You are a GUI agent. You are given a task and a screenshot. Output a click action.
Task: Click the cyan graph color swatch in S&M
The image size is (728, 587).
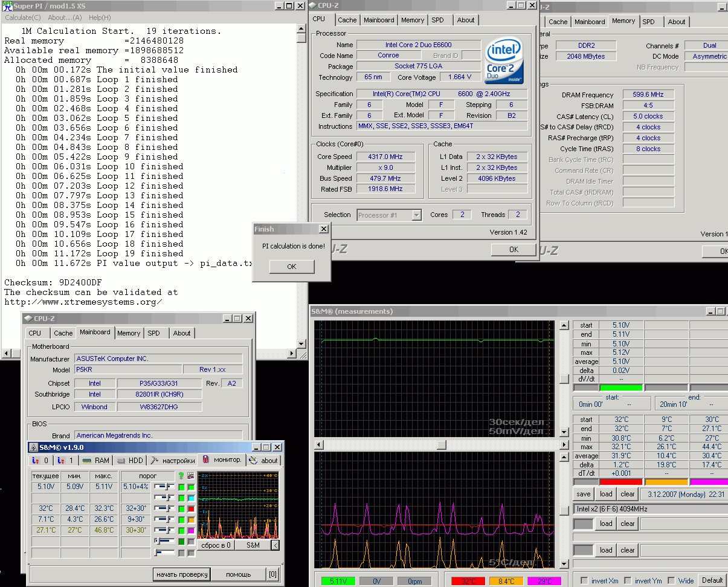(191, 498)
